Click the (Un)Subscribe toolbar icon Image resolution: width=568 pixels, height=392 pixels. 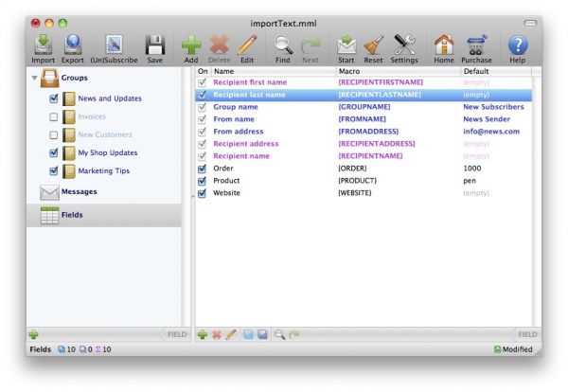[x=114, y=45]
